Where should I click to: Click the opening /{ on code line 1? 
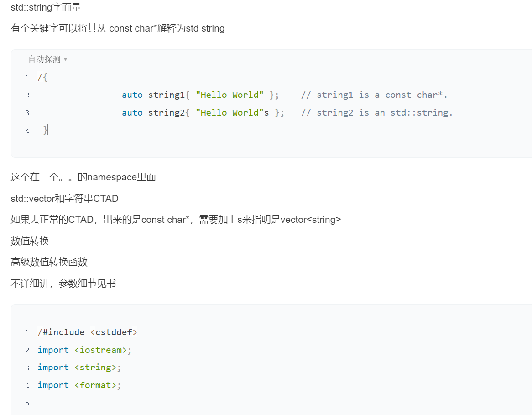42,77
